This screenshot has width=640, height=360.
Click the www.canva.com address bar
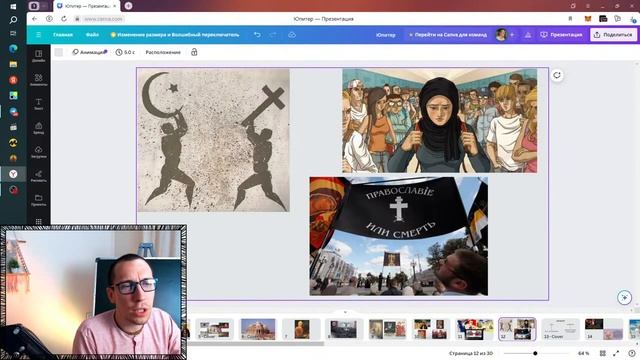click(x=103, y=19)
